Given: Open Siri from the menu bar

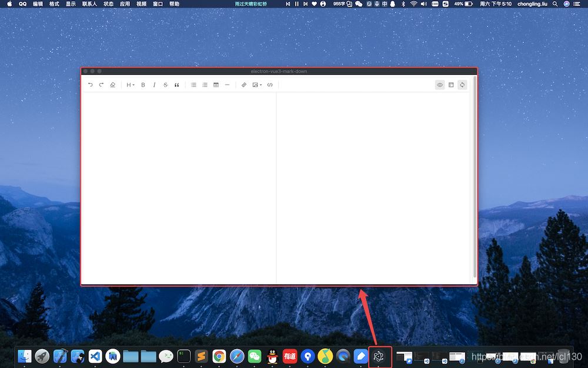Looking at the screenshot, I should point(567,4).
